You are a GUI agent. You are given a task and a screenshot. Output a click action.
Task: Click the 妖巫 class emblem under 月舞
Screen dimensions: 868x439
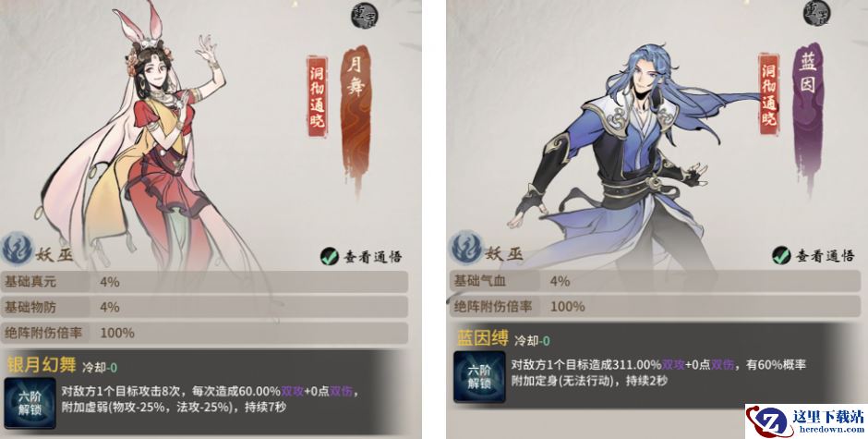(x=18, y=250)
